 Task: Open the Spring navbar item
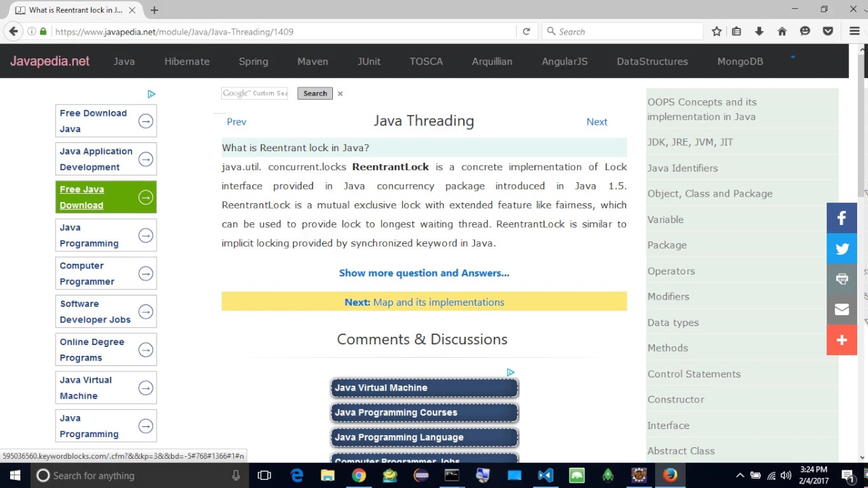coord(254,61)
